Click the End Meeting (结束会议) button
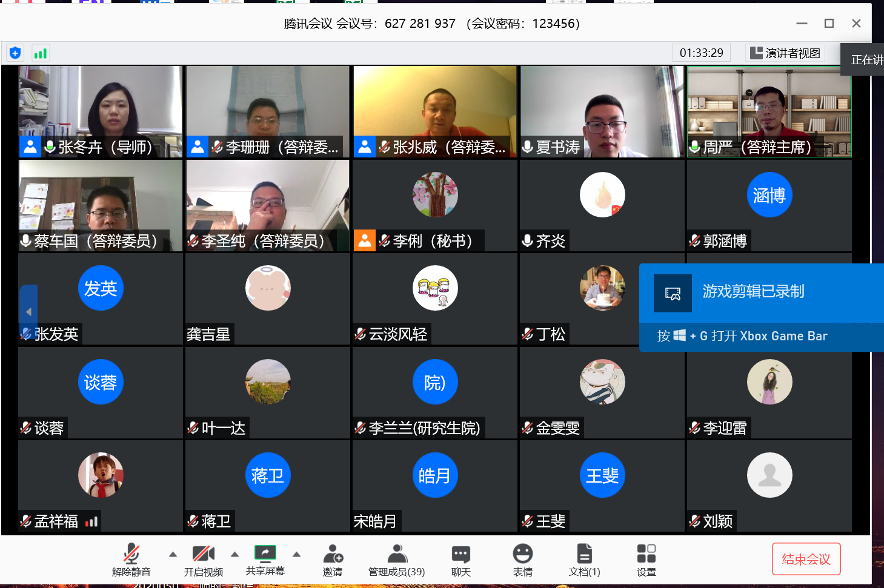 pos(806,559)
